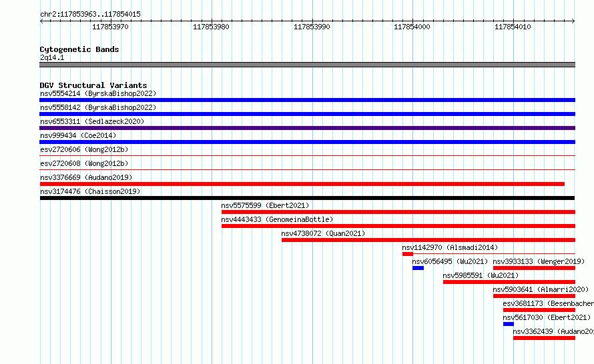Viewport: 594px width, 364px height.
Task: Select nsv3362439 (Audano) label
Action: [x=553, y=331]
